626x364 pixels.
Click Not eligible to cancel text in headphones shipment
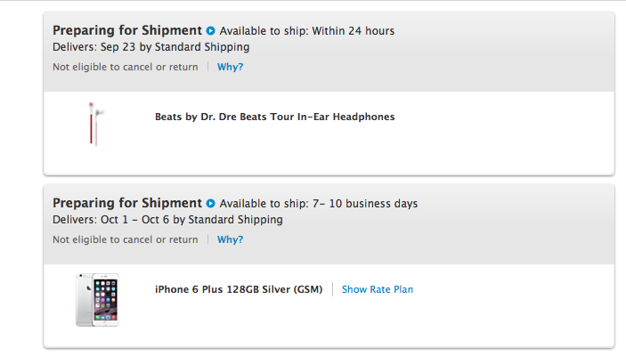coord(125,67)
